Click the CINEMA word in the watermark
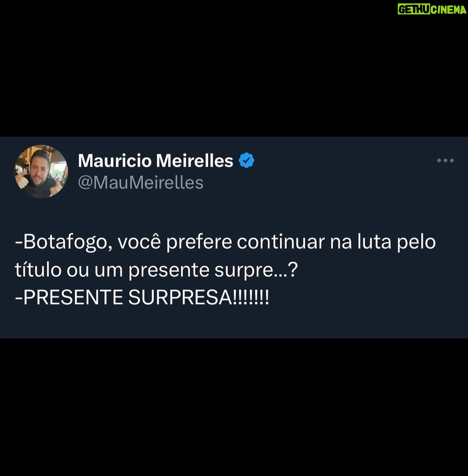The height and width of the screenshot is (476, 468). [448, 10]
